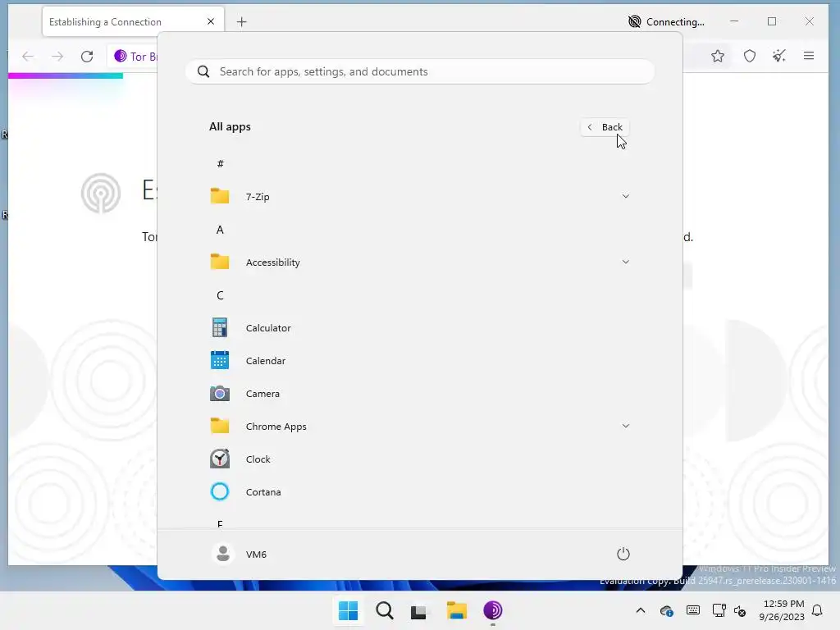Select the Establishing a Connection tab
The image size is (840, 630).
pos(133,22)
